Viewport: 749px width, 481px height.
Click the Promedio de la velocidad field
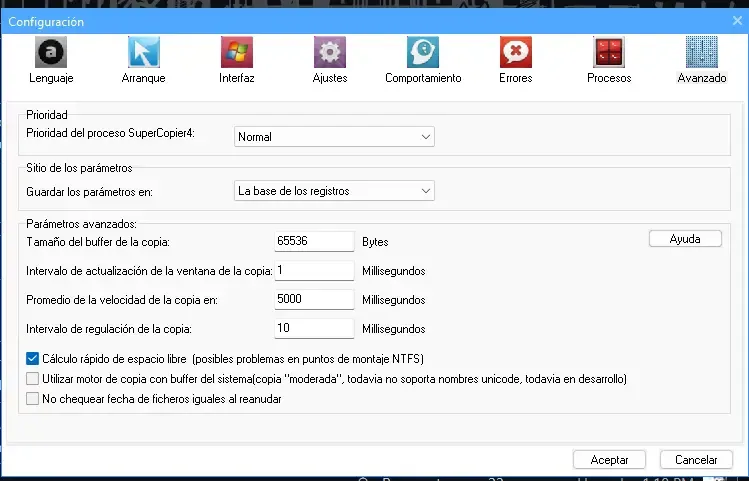(x=314, y=299)
